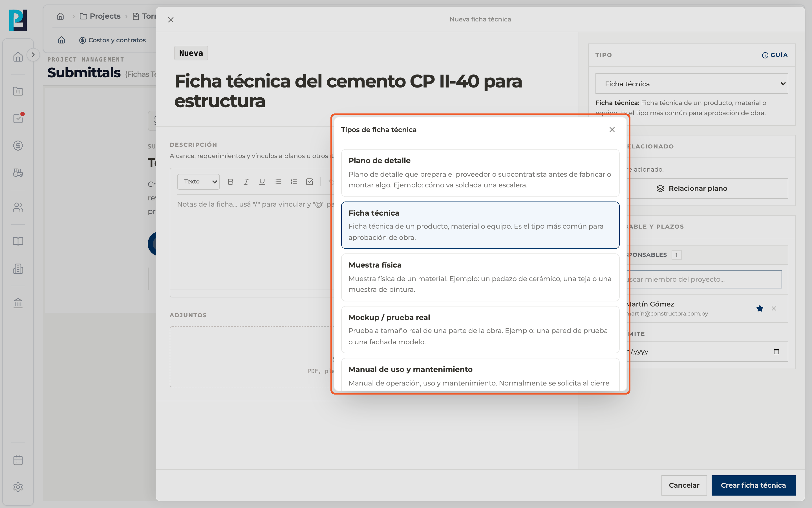Viewport: 812px width, 508px height.
Task: Open the calendar picker on date field
Action: [776, 351]
